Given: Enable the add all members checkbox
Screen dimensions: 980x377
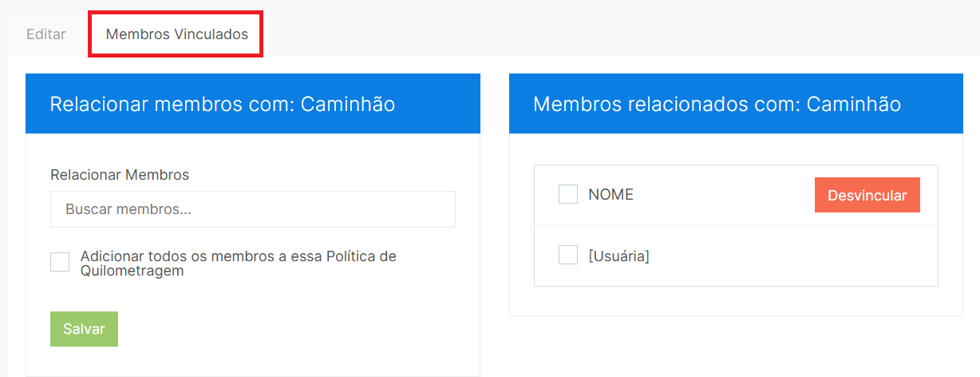Looking at the screenshot, I should tap(60, 262).
